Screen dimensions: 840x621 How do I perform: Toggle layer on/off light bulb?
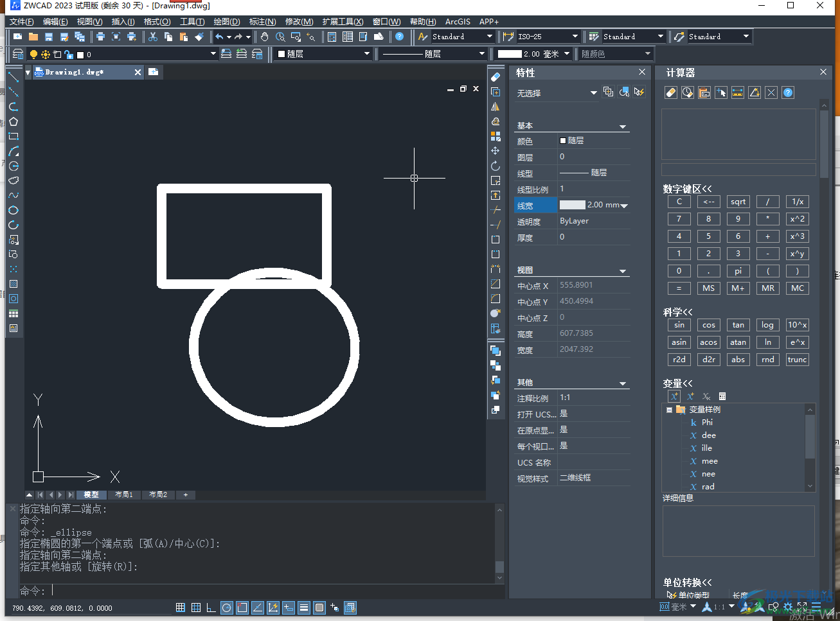point(34,55)
